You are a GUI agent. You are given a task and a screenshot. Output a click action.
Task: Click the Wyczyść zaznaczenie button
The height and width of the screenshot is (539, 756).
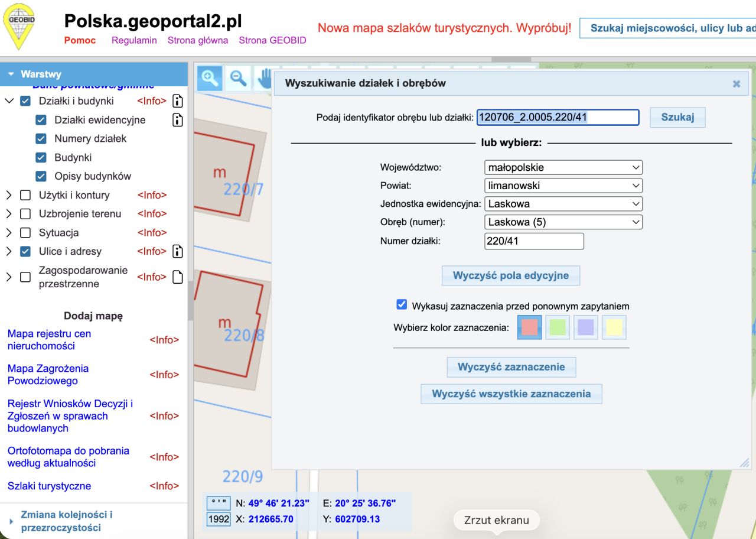(x=511, y=367)
